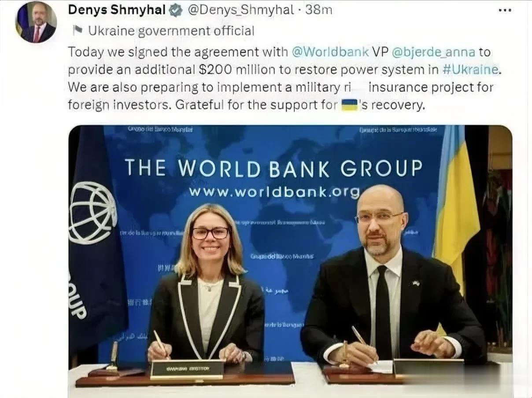Click THE WORLD BANK GROUP heading in photo

[273, 168]
